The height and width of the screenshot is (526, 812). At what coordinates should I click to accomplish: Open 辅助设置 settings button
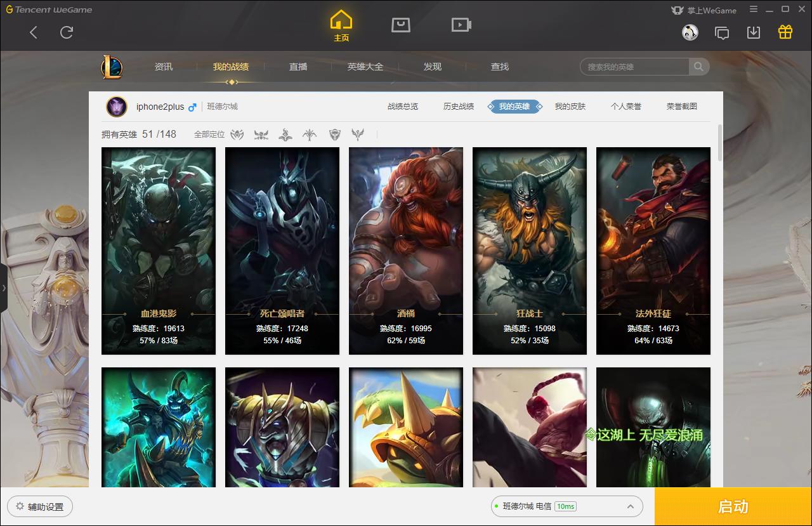40,506
